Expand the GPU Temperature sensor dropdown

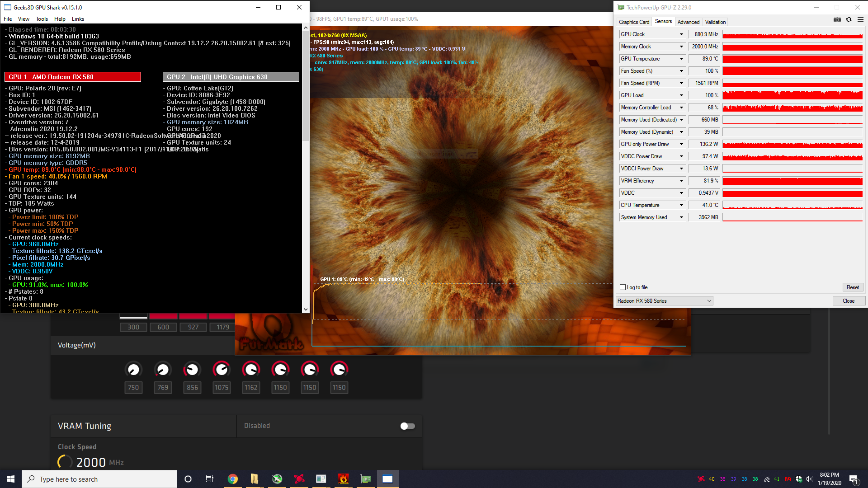[x=681, y=59]
